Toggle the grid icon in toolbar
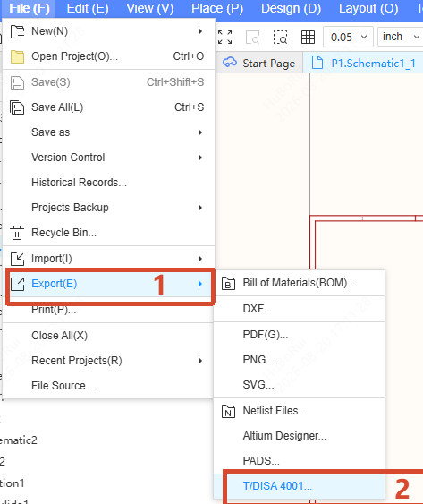423x504 pixels. [x=308, y=38]
